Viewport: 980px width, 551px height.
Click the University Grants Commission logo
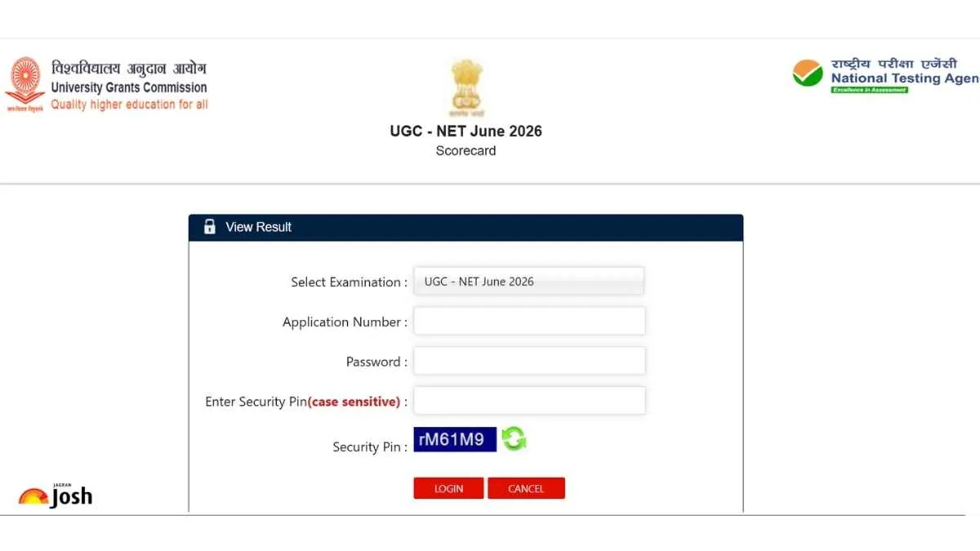[x=106, y=85]
